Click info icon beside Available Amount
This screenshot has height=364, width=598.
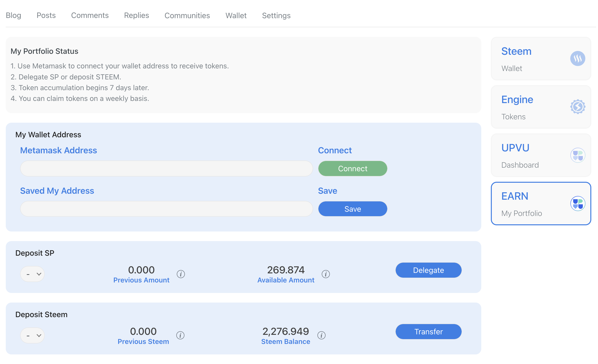(x=326, y=274)
